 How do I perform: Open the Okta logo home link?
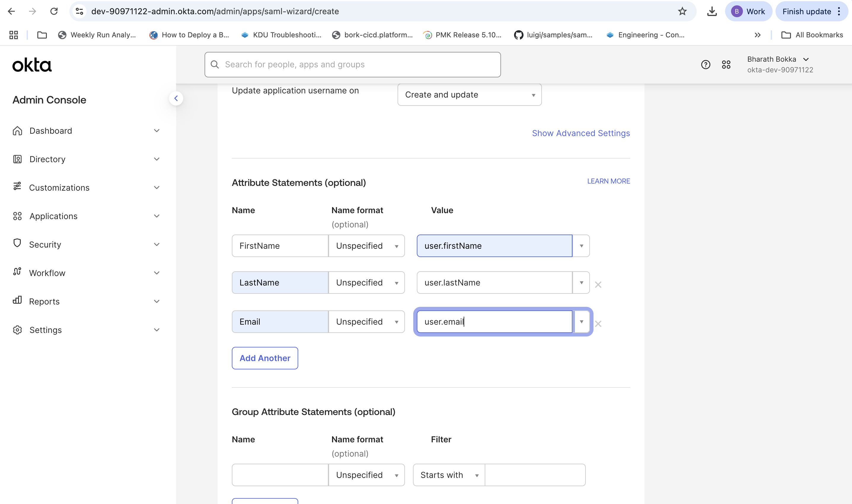(x=32, y=65)
